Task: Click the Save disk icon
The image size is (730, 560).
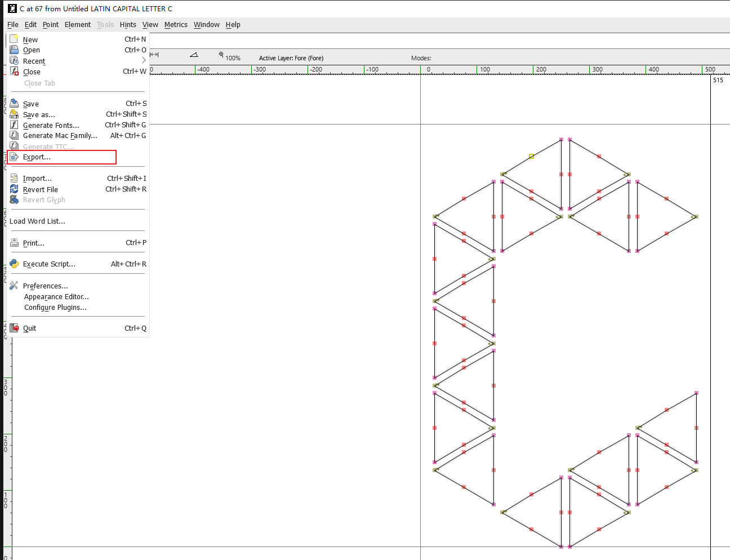Action: point(14,104)
